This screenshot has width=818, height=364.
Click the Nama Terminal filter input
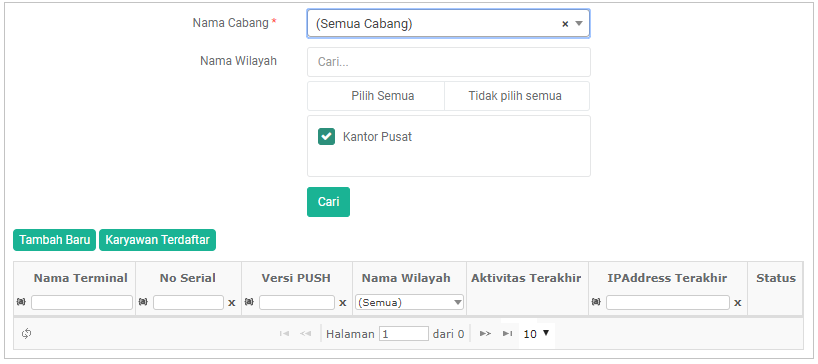(x=82, y=302)
